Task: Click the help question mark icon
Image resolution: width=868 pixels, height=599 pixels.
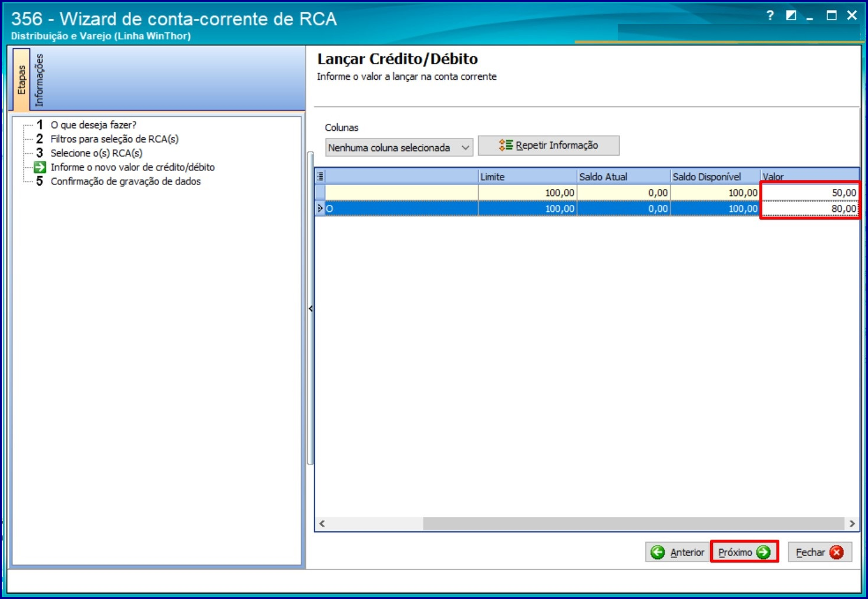Action: pos(770,16)
